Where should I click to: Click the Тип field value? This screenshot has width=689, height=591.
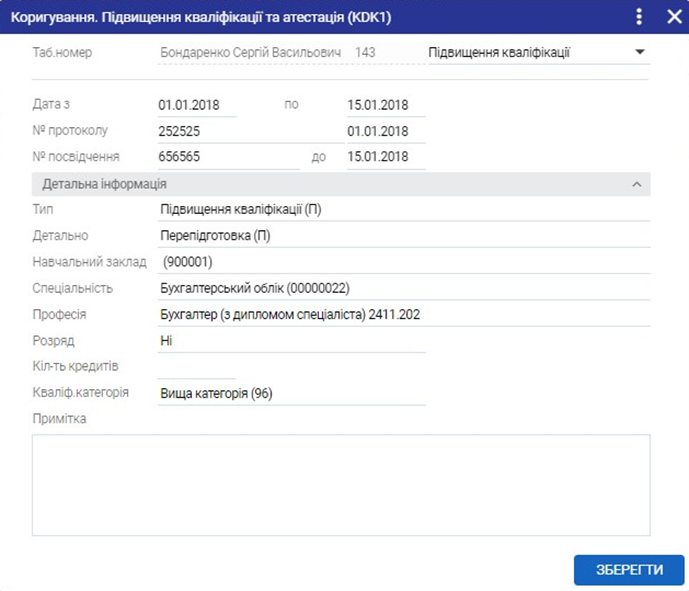pos(403,210)
